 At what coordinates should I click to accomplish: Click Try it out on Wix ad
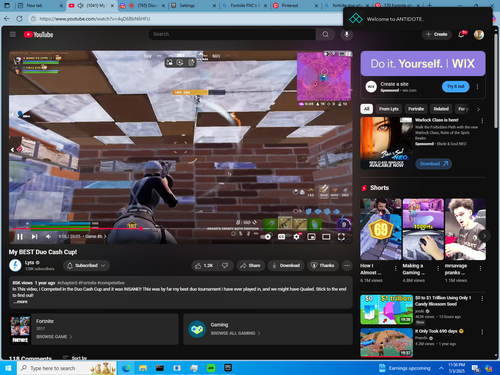[456, 87]
